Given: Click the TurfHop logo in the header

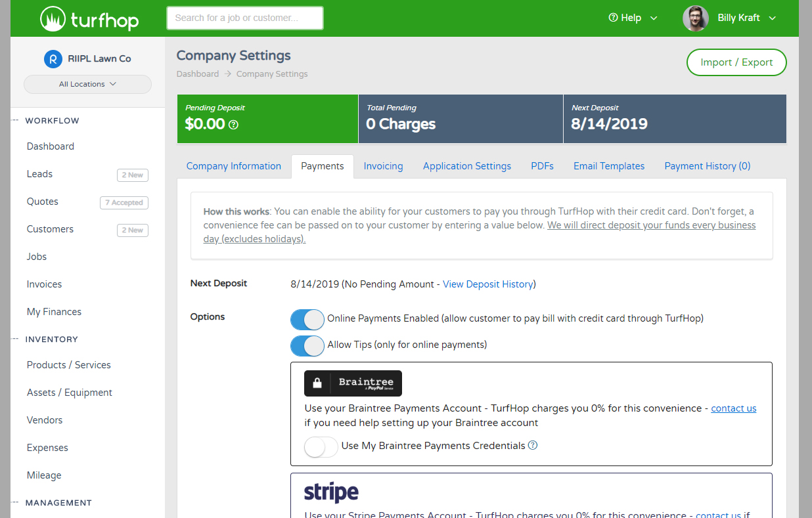Looking at the screenshot, I should point(89,18).
